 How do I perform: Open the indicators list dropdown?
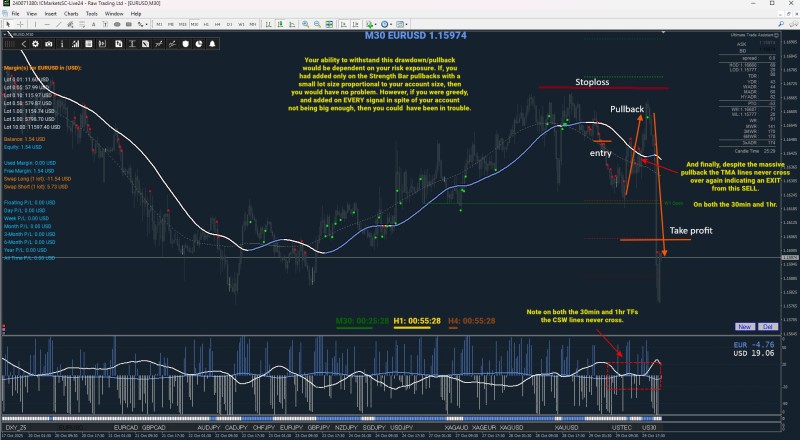point(371,24)
